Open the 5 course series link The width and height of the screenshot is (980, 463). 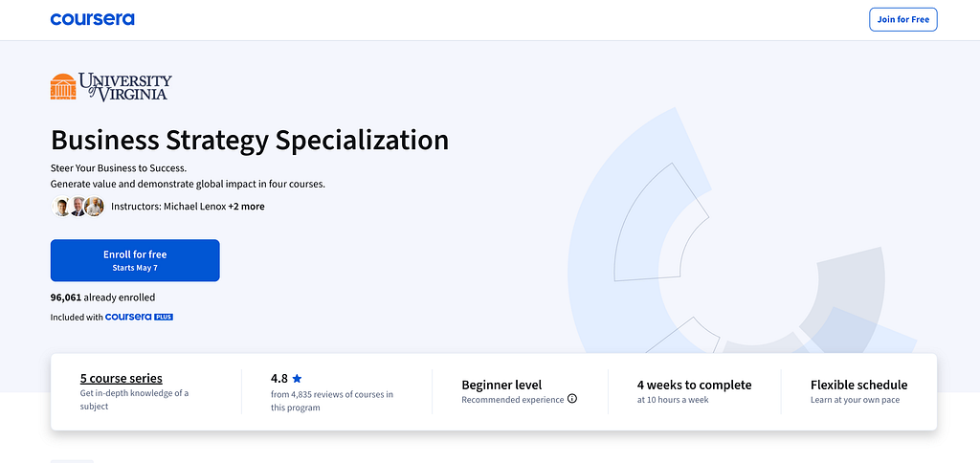[122, 378]
